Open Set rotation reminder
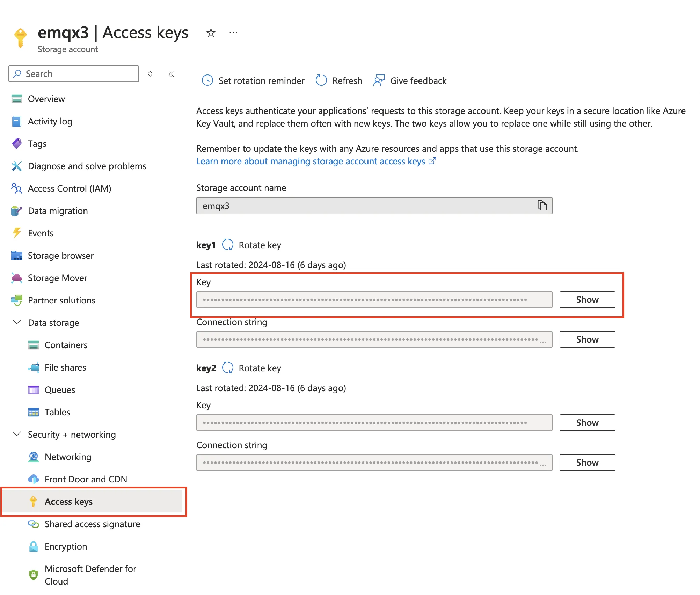700x595 pixels. (x=253, y=80)
